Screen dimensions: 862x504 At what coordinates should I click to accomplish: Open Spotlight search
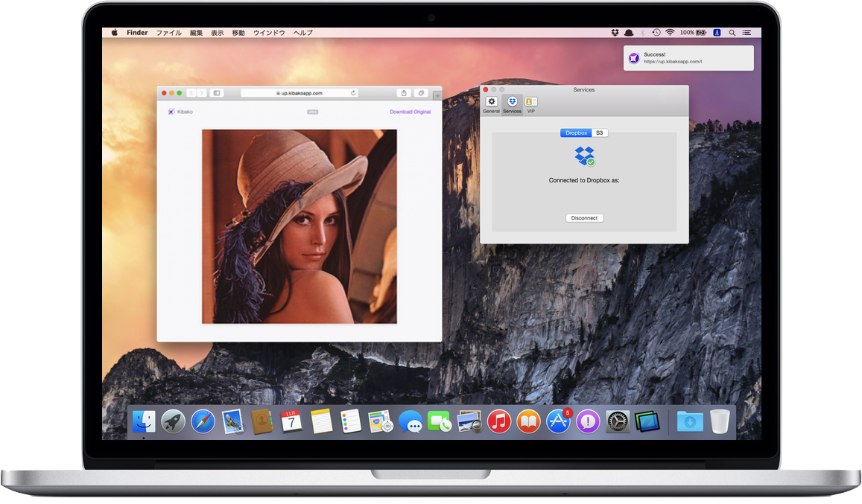click(732, 33)
